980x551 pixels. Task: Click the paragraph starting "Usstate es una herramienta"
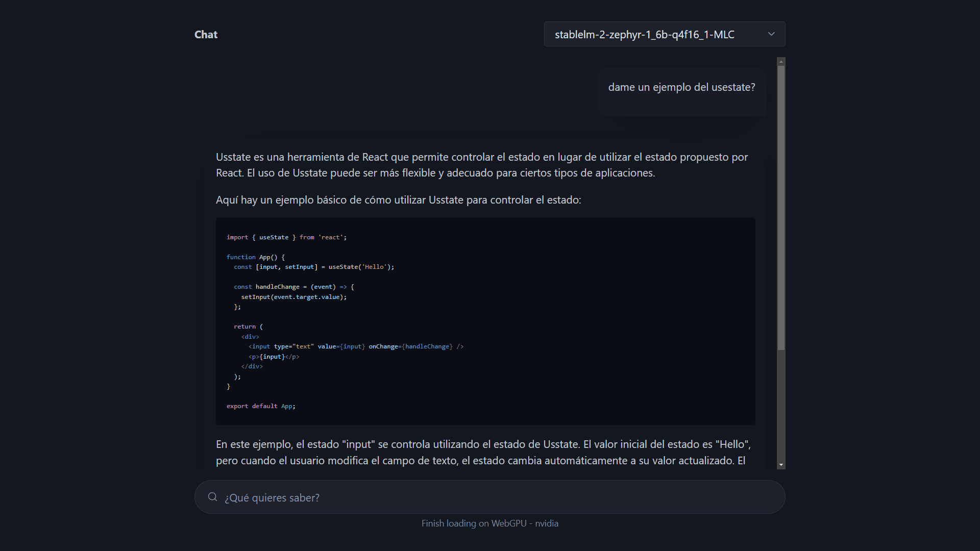(482, 165)
